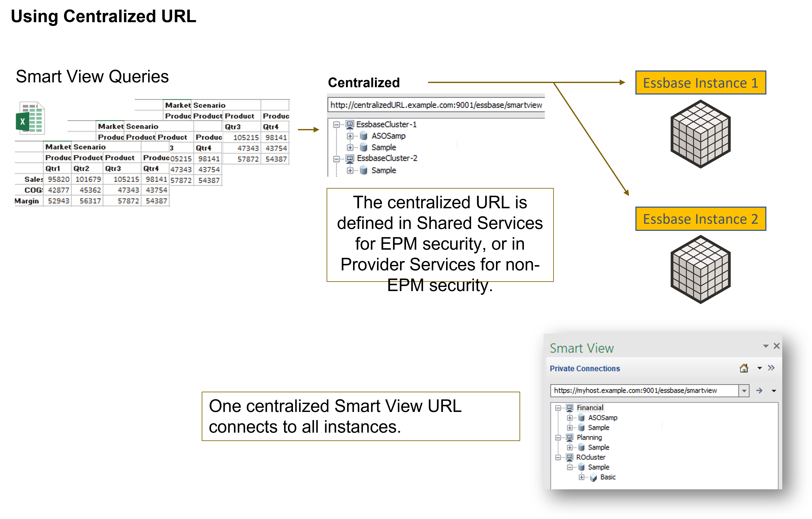Screen dimensions: 812x519
Task: Click the Excel file icon
Action: 31,117
